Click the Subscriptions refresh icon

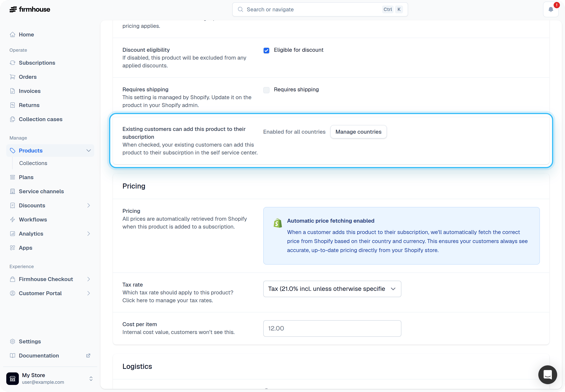pyautogui.click(x=13, y=63)
